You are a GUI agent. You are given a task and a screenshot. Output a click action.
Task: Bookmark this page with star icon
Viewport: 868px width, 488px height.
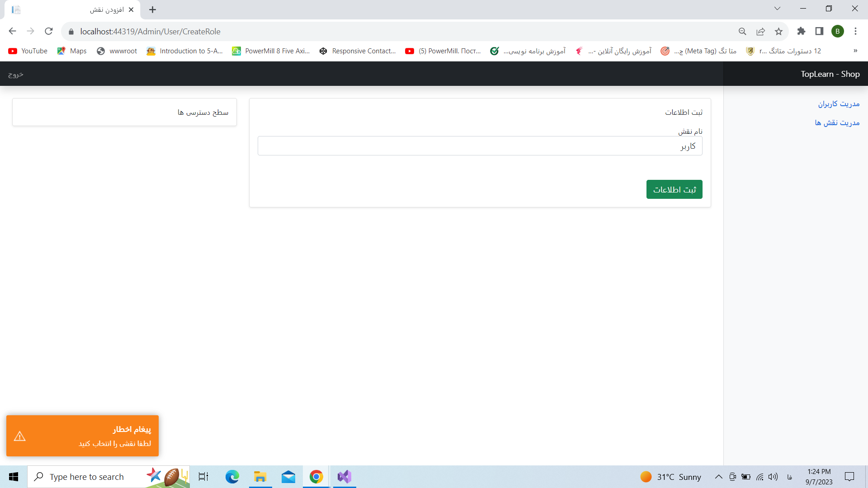click(x=778, y=31)
